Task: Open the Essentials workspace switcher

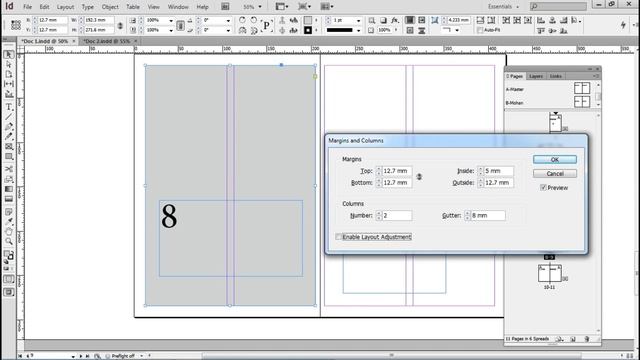Action: click(x=503, y=7)
